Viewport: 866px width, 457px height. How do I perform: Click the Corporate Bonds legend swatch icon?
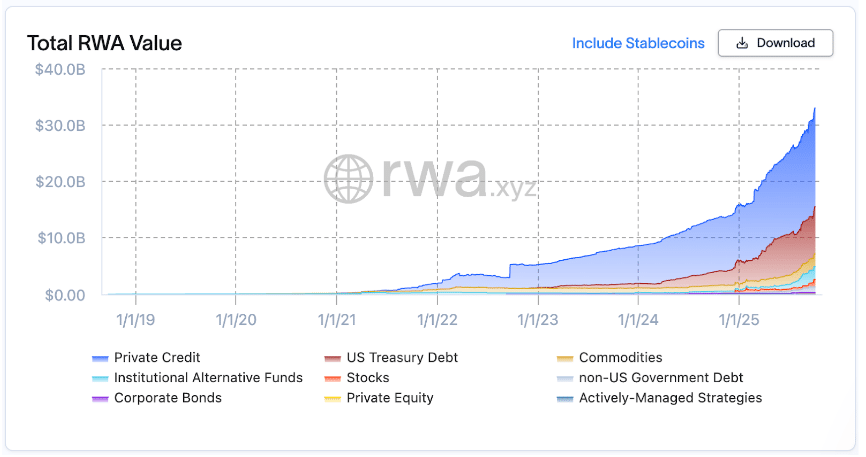100,398
